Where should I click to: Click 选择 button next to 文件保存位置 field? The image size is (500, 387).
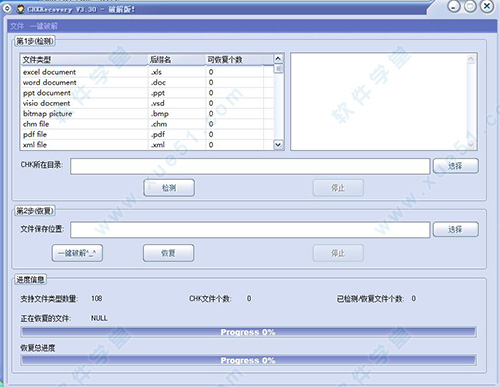click(x=456, y=229)
